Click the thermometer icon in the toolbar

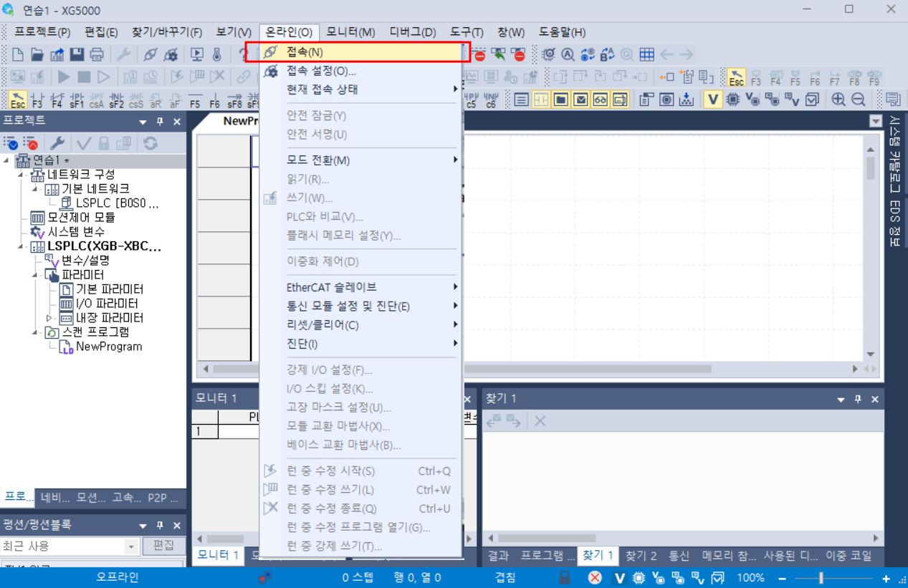[x=217, y=54]
